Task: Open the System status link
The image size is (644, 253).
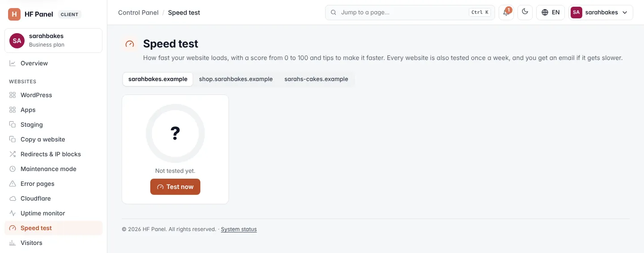Action: (x=239, y=229)
